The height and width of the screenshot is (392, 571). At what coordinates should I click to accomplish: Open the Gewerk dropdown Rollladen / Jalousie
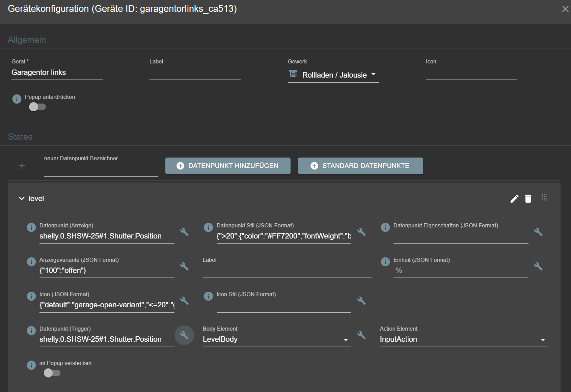coord(333,75)
